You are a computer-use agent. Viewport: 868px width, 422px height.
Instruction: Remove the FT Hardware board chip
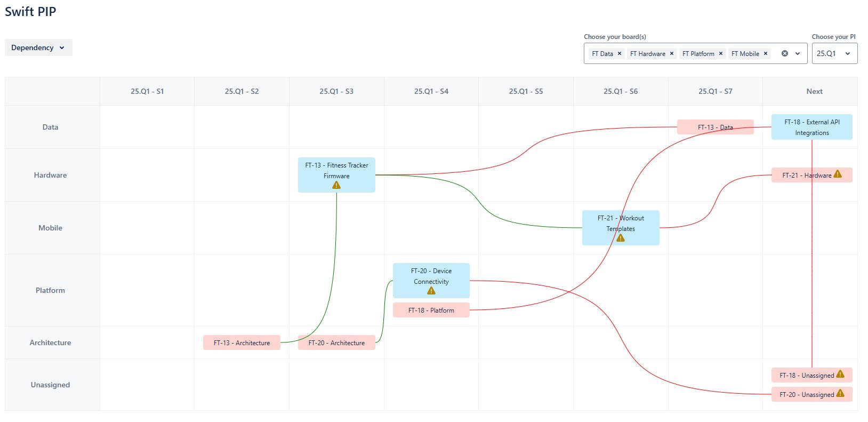672,53
